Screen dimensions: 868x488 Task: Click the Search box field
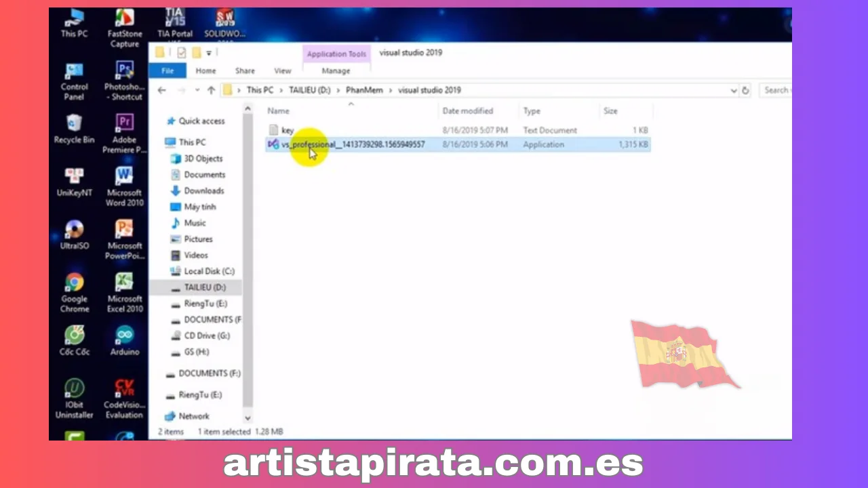[775, 90]
